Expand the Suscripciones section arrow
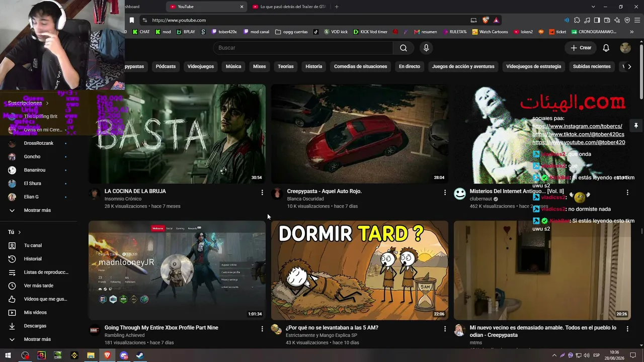 (x=47, y=103)
